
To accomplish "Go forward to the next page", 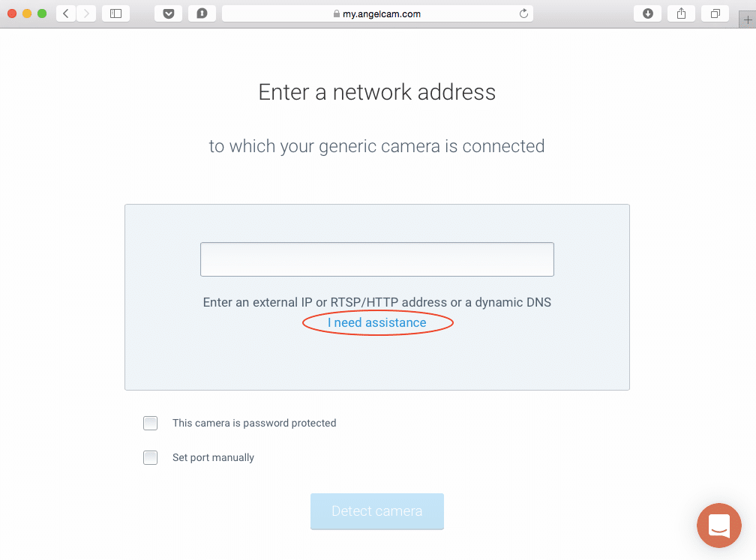I will click(x=86, y=13).
